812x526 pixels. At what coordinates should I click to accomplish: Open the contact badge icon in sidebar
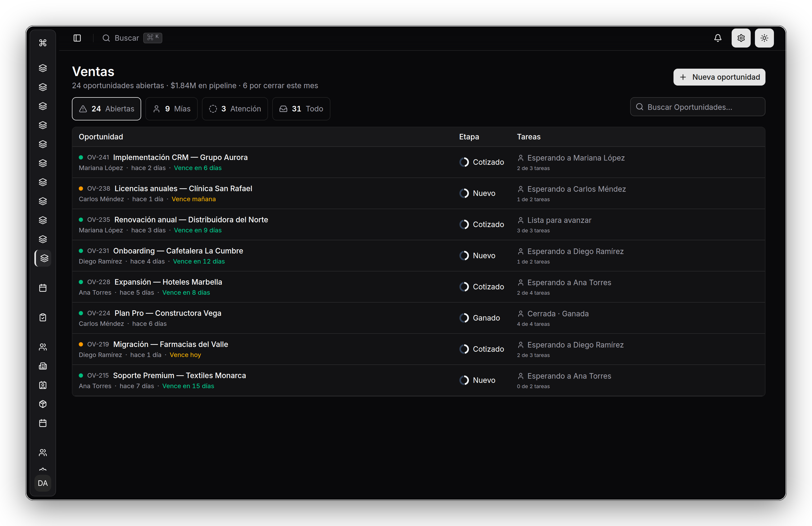[x=43, y=385]
